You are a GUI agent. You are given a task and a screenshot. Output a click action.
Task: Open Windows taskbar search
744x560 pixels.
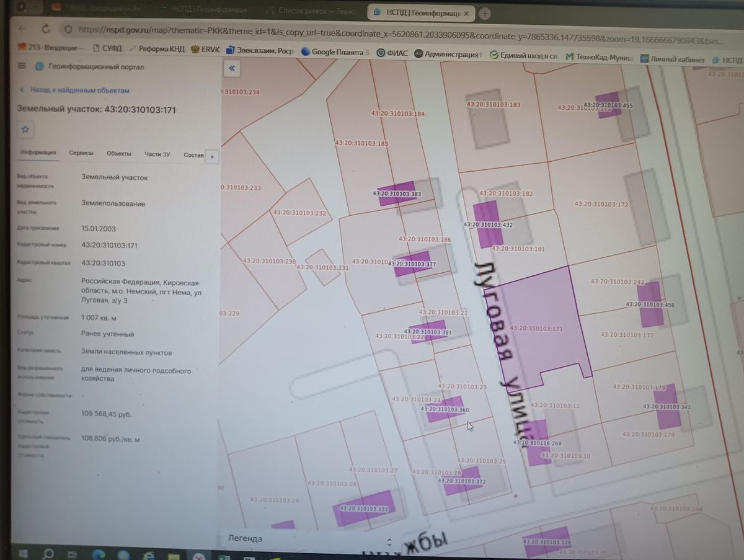(49, 553)
